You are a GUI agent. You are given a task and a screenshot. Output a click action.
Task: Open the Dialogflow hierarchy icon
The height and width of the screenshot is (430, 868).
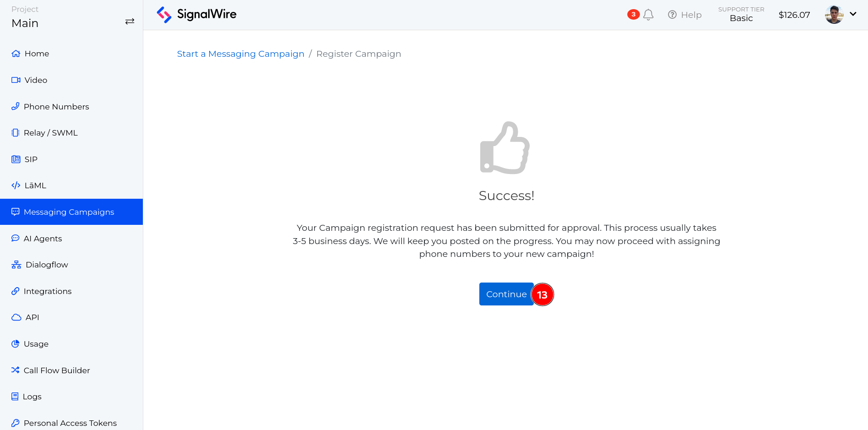[x=16, y=264]
